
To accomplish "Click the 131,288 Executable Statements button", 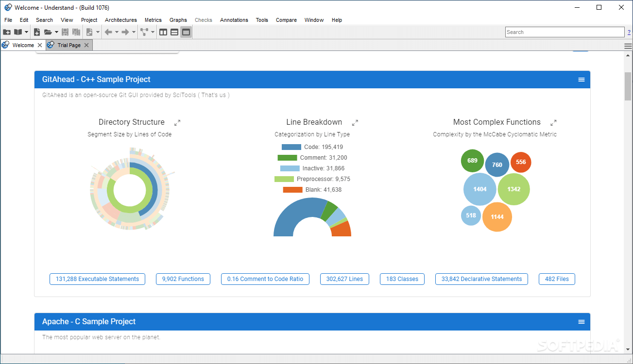I will [x=97, y=279].
